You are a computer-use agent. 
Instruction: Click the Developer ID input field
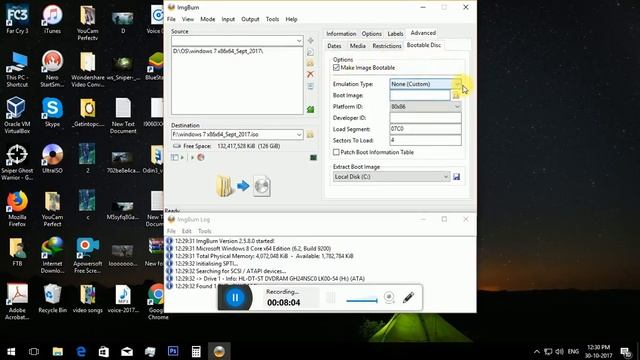click(x=425, y=118)
